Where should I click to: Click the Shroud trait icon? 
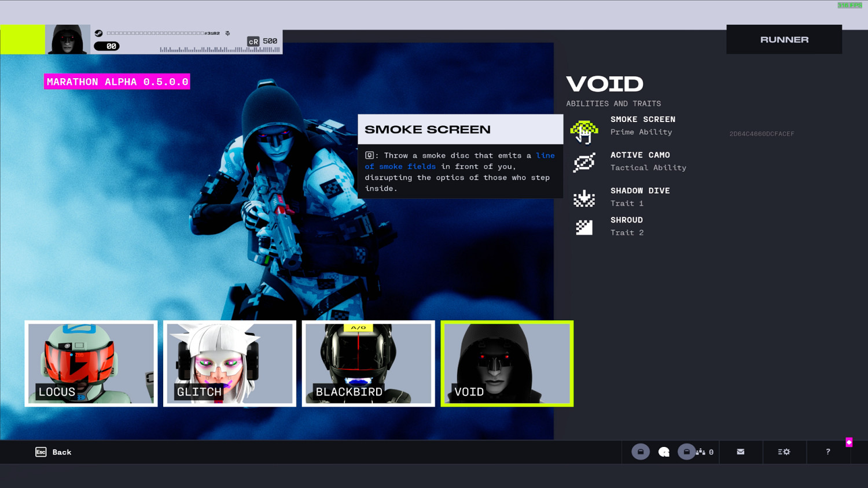click(584, 227)
